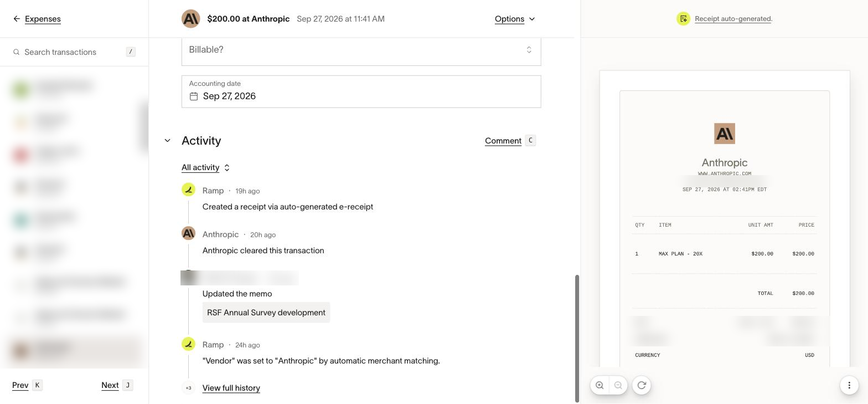The width and height of the screenshot is (868, 404).
Task: Select the text Anthropic cleared this transaction
Action: [263, 250]
